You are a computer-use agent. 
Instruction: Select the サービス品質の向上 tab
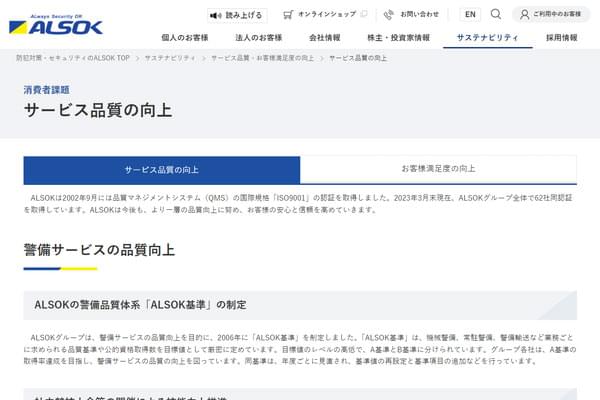coord(162,170)
